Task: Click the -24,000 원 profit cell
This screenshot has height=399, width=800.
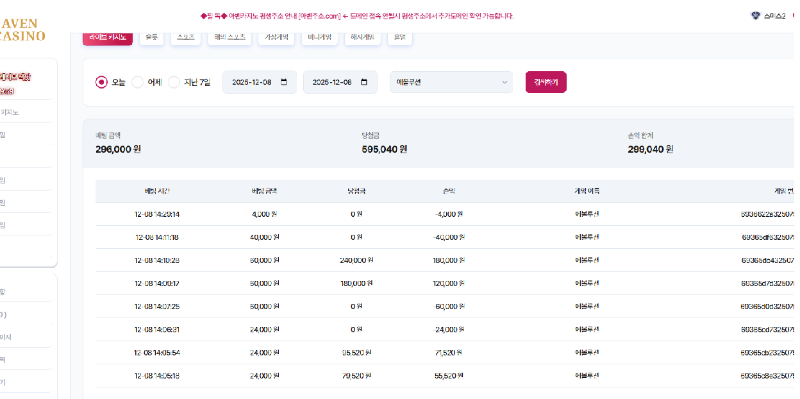Action: [449, 330]
